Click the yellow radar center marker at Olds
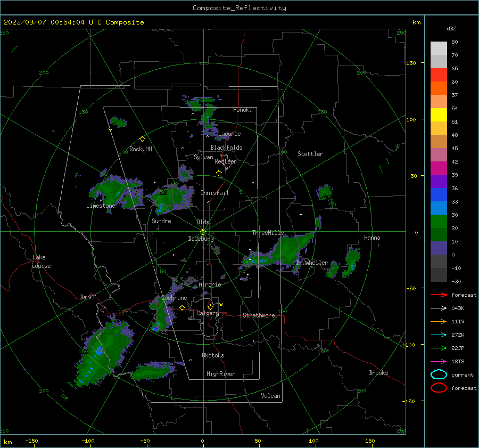The image size is (479, 448). 203,232
